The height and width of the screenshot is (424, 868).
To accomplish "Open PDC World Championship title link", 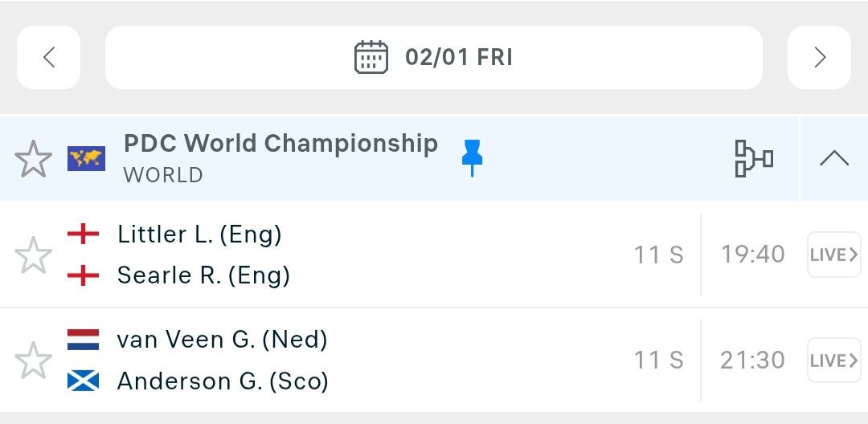I will pyautogui.click(x=280, y=144).
